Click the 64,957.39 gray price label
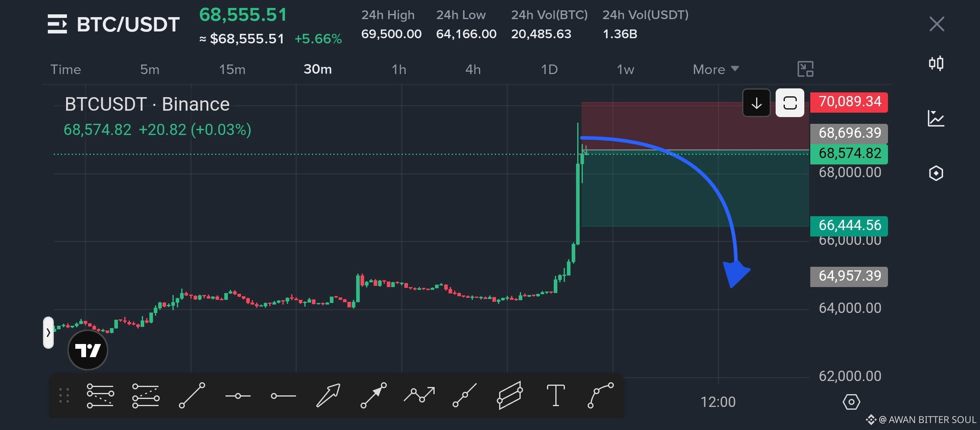Screen dimensions: 980x430 click(849, 276)
